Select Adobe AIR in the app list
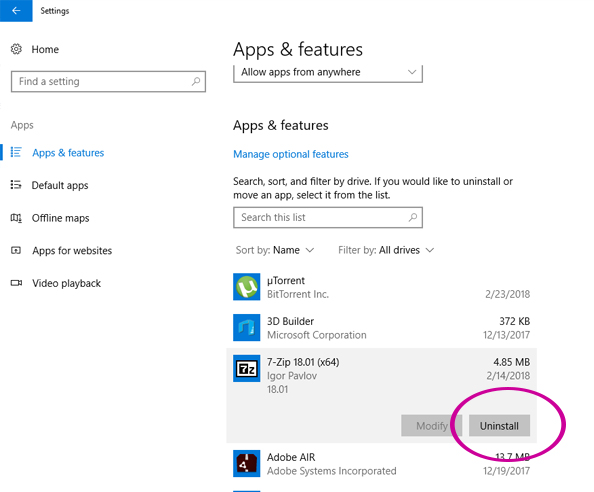594x492 pixels. 381,464
